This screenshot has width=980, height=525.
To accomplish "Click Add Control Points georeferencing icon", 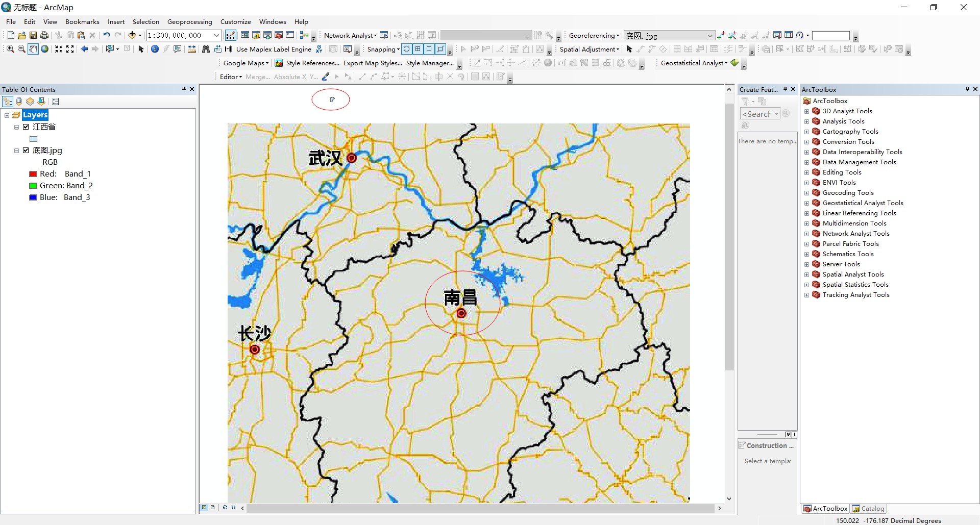I will (721, 35).
